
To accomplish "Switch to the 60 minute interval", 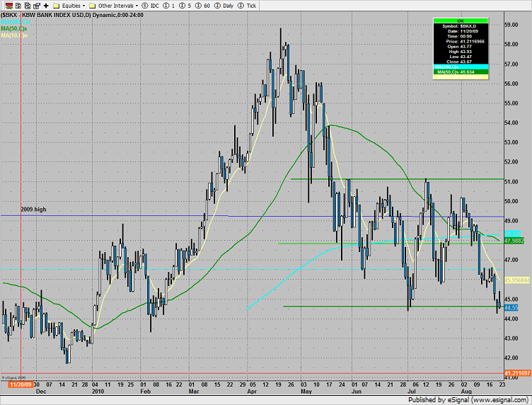I will pos(202,5).
